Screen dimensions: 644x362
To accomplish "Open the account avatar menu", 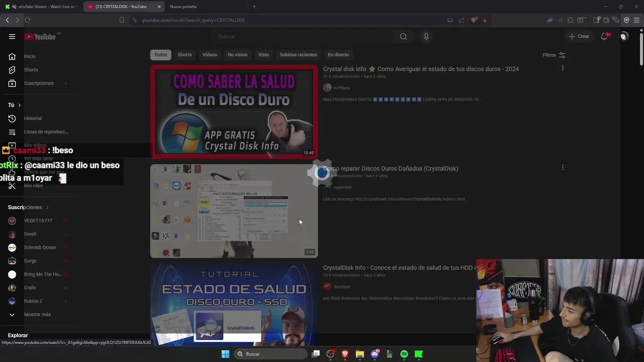I will click(x=624, y=36).
